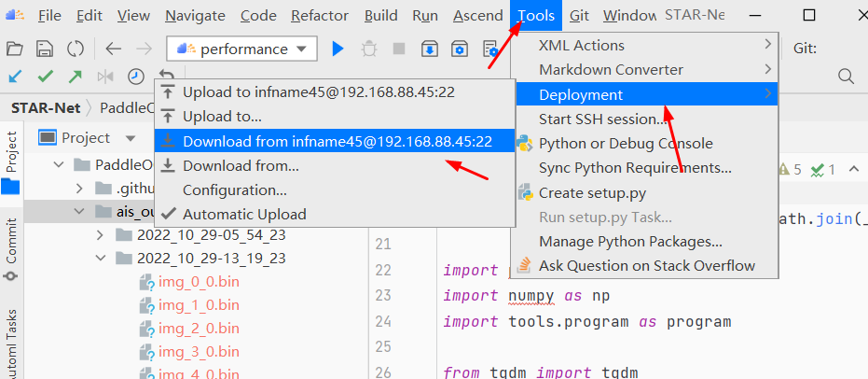Open the Deployment submenu entry
This screenshot has height=379, width=868.
click(x=581, y=94)
